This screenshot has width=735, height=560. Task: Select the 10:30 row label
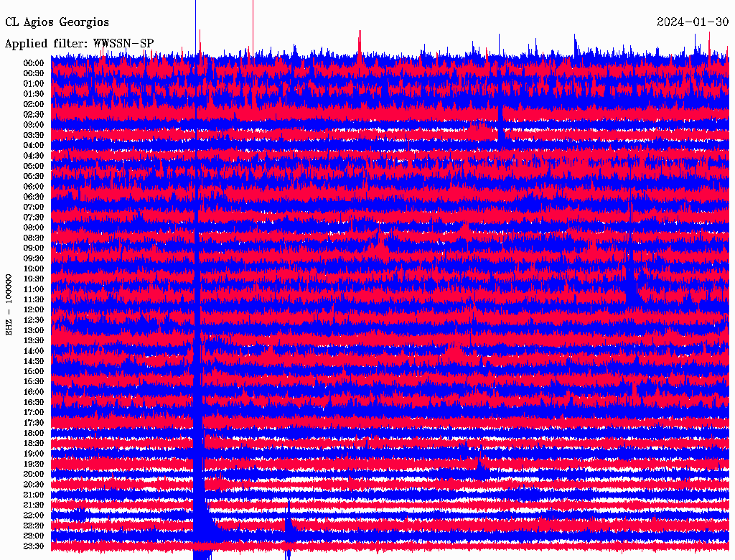point(34,279)
